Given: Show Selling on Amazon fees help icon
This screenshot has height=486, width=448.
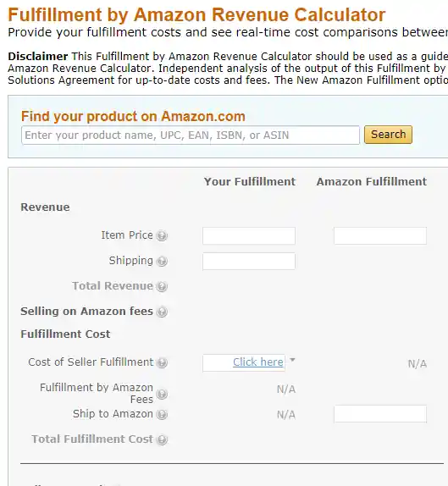Looking at the screenshot, I should (x=162, y=312).
